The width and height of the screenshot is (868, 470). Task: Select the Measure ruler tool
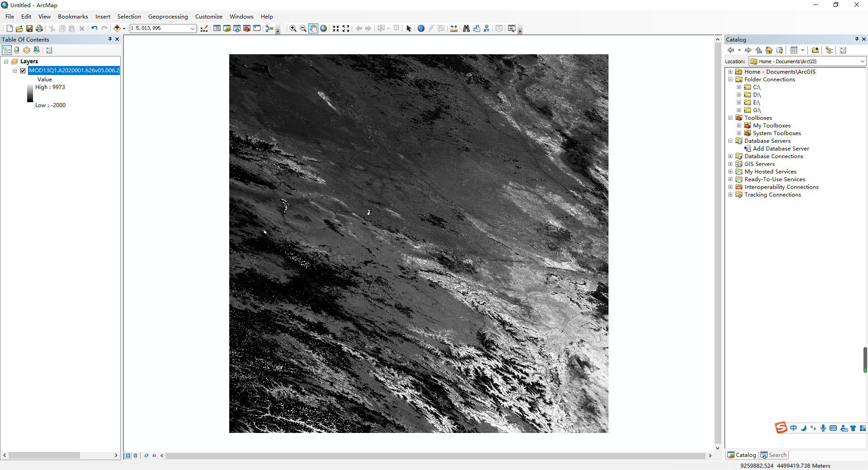pos(454,28)
